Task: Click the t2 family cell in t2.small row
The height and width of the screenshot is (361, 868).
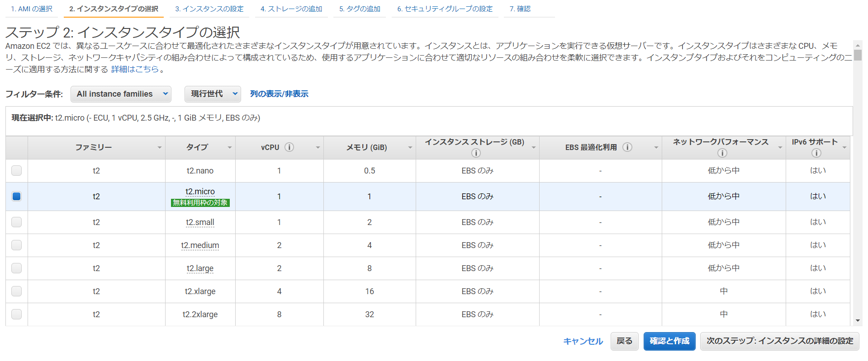Action: click(x=96, y=222)
